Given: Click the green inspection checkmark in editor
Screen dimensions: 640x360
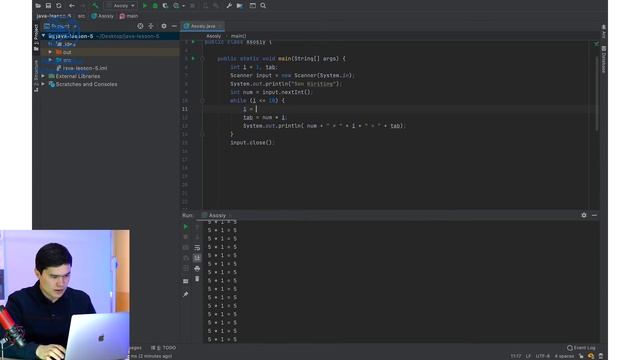Looking at the screenshot, I should (x=596, y=43).
